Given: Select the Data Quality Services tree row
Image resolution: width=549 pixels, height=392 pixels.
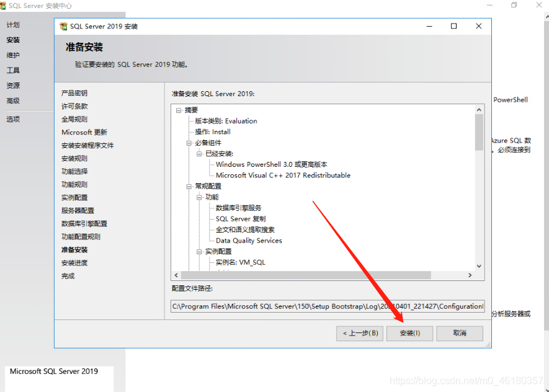Looking at the screenshot, I should 249,241.
